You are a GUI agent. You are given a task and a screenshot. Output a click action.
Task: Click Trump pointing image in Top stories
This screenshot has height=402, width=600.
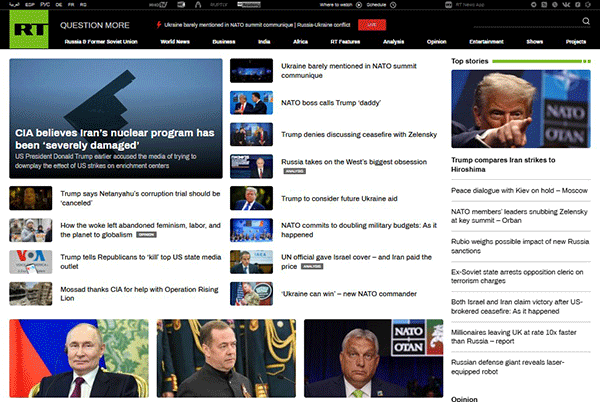pyautogui.click(x=521, y=109)
